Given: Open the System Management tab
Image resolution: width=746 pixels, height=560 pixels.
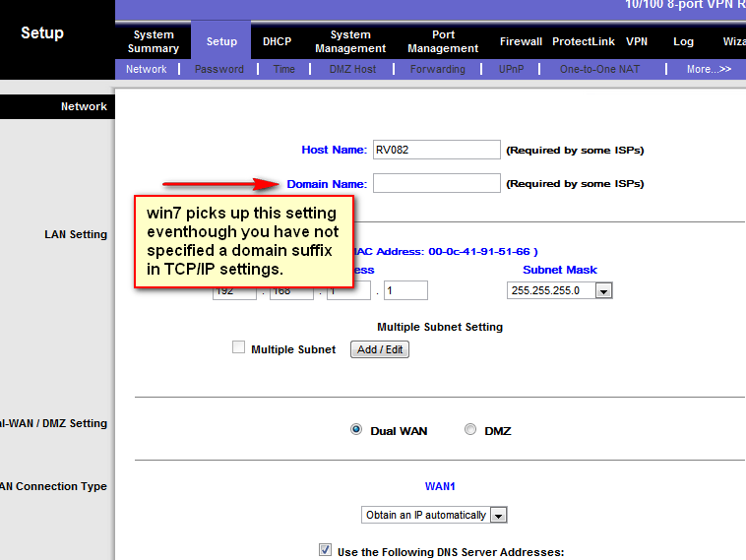Looking at the screenshot, I should click(x=350, y=41).
